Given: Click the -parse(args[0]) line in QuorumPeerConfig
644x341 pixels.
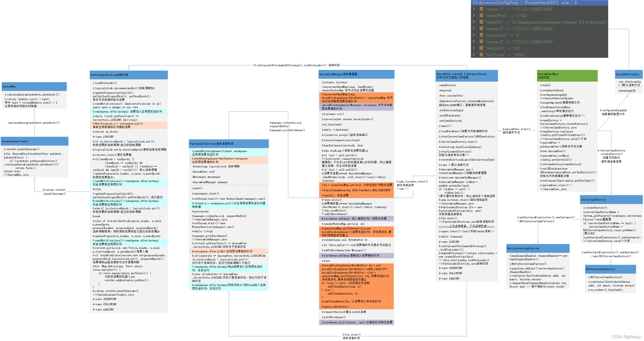Looking at the screenshot, I should click(627, 91).
